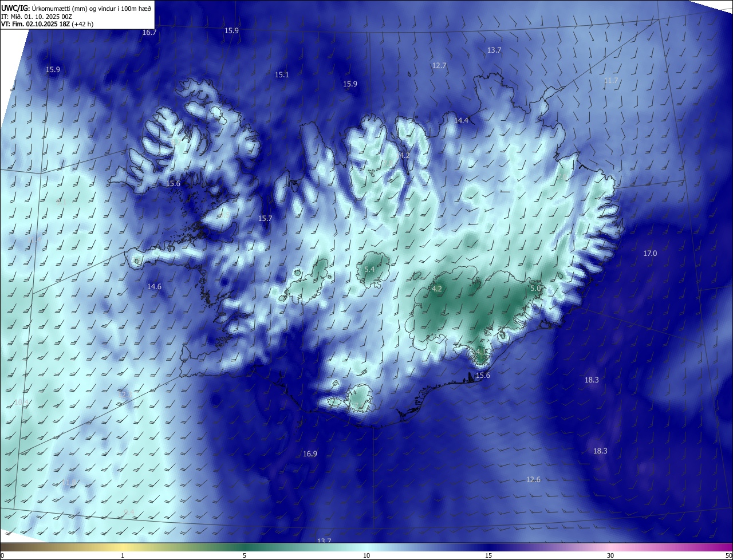
Task: Select the initial time text "IT: Mið. 01. 10. 2025 00Z"
Action: (37, 16)
